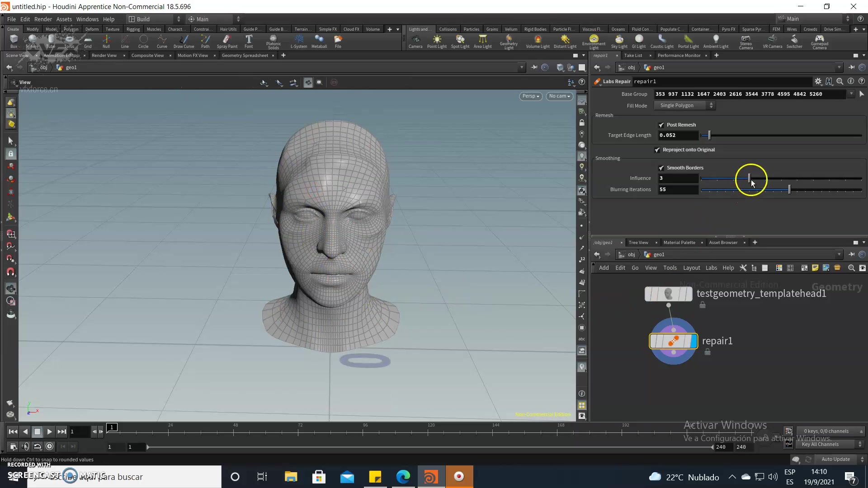Click the Distant Light shelf tool
Viewport: 868px width, 488px height.
[x=565, y=41]
